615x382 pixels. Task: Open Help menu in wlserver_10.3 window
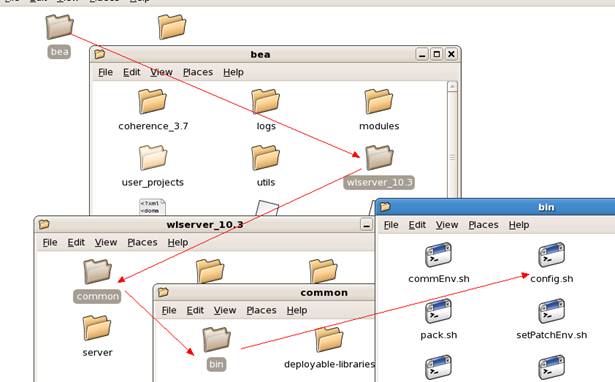178,242
